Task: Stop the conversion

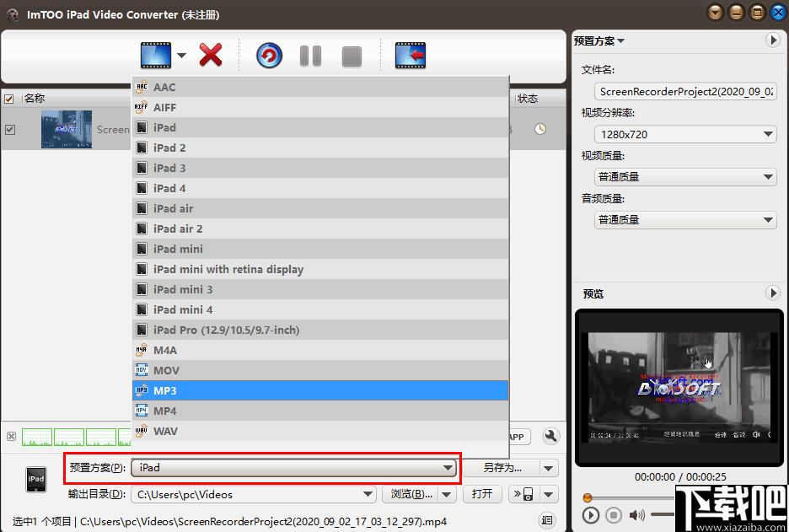Action: tap(352, 56)
